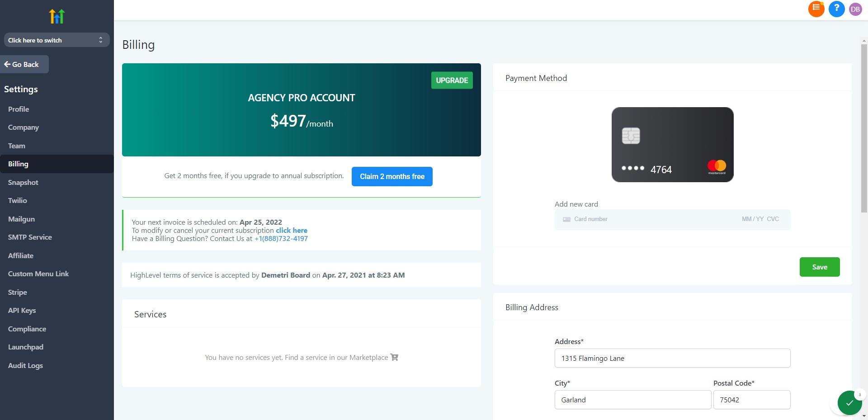Click the scrollbar down arrow
The height and width of the screenshot is (420, 868).
tap(864, 416)
